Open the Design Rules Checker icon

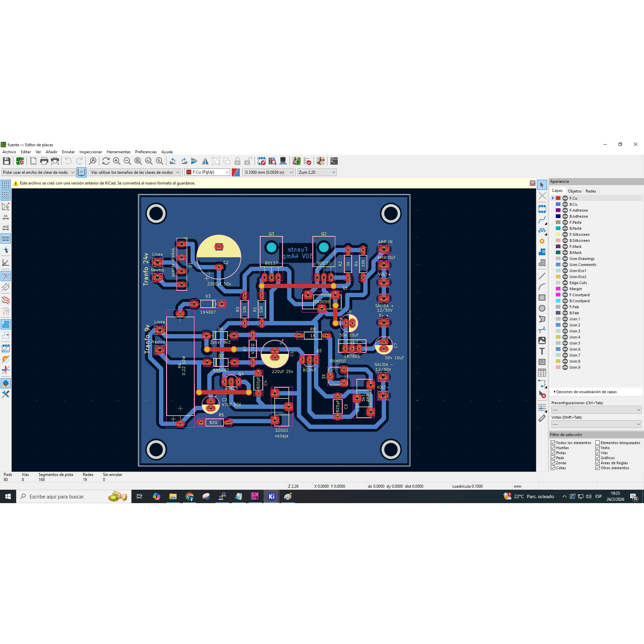307,161
